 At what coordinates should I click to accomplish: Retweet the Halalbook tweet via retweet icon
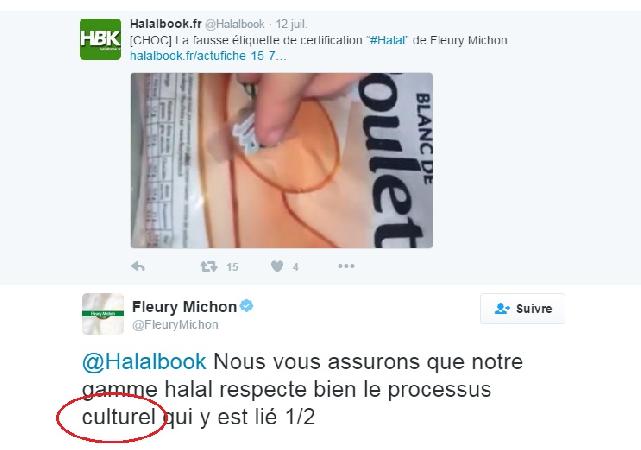pyautogui.click(x=208, y=266)
